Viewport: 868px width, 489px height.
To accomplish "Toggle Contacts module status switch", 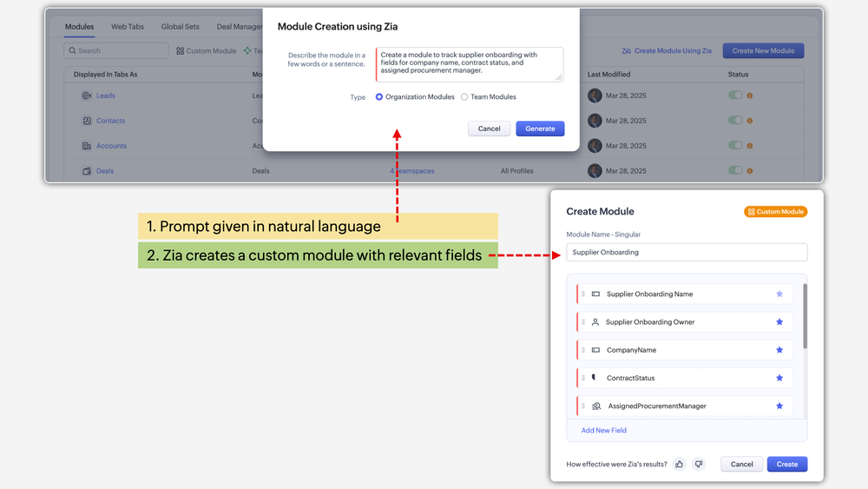I will [735, 120].
